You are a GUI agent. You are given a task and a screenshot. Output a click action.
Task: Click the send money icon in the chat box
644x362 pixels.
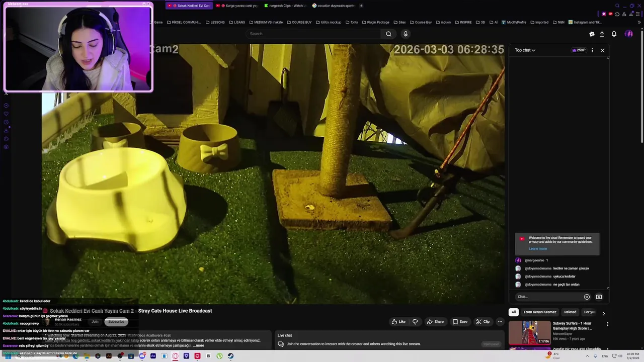599,297
